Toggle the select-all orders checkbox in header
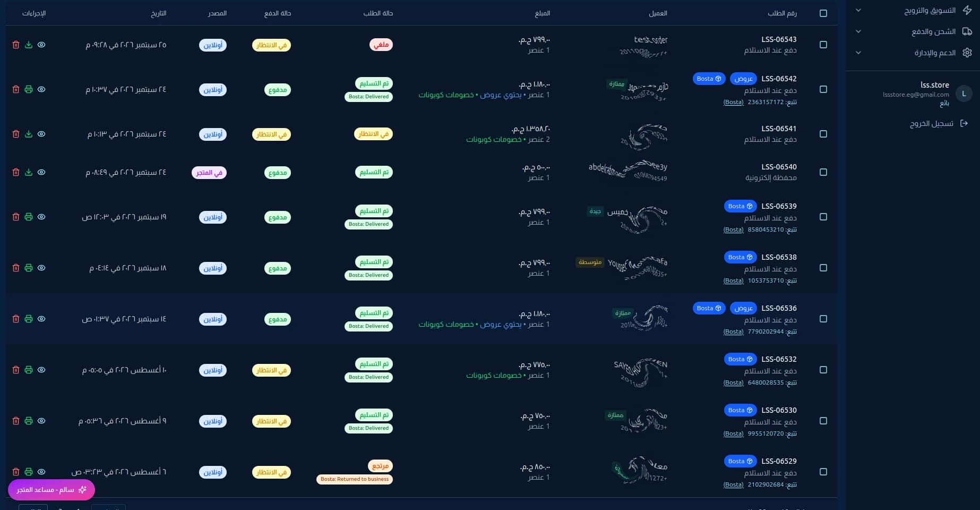Image resolution: width=980 pixels, height=510 pixels. (x=823, y=13)
